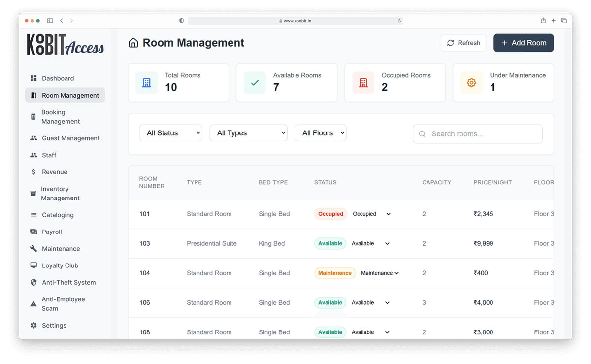
Task: Click the Under Maintenance gear card icon
Action: coord(471,83)
